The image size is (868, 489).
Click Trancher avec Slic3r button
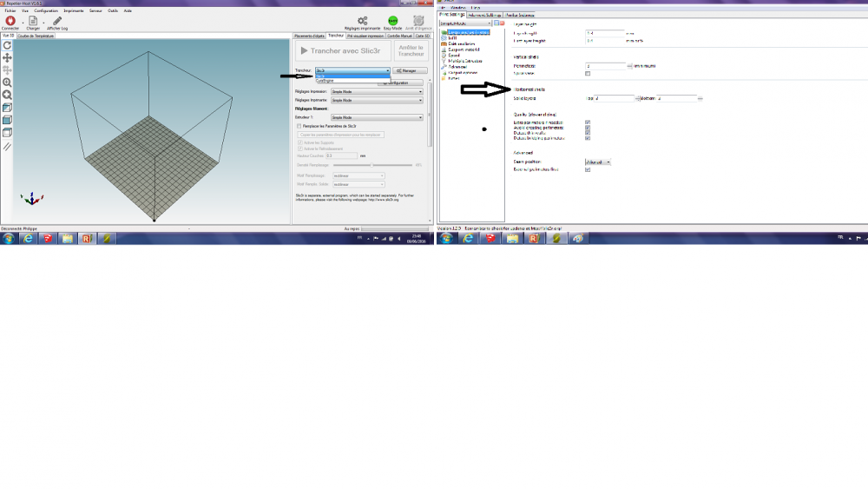342,51
